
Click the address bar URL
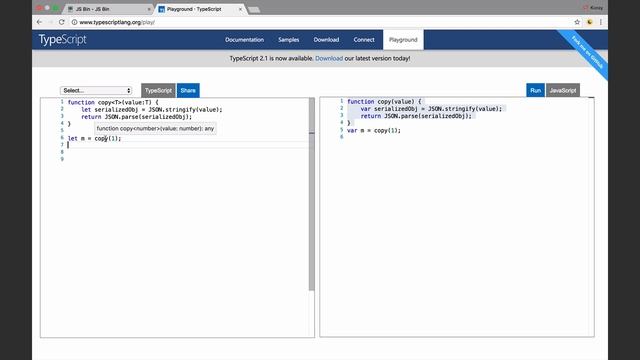(117, 22)
